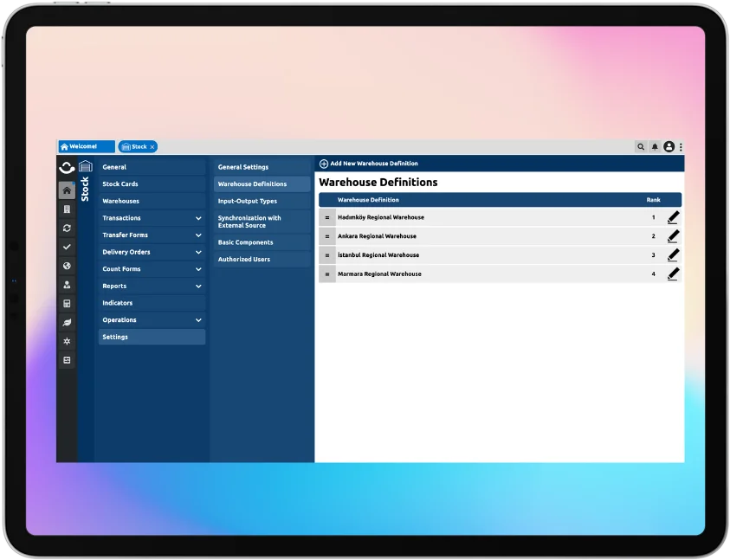Click the user profile avatar icon
The image size is (730, 560).
tap(669, 147)
